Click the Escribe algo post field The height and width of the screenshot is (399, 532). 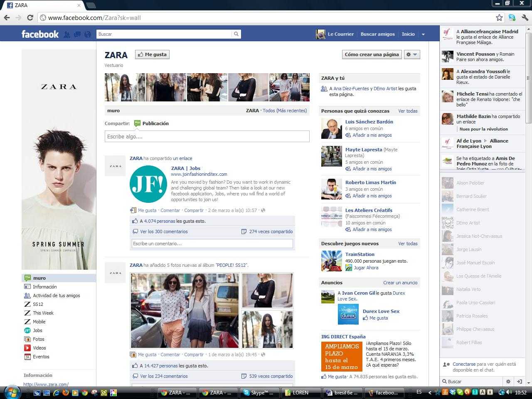[x=207, y=136]
